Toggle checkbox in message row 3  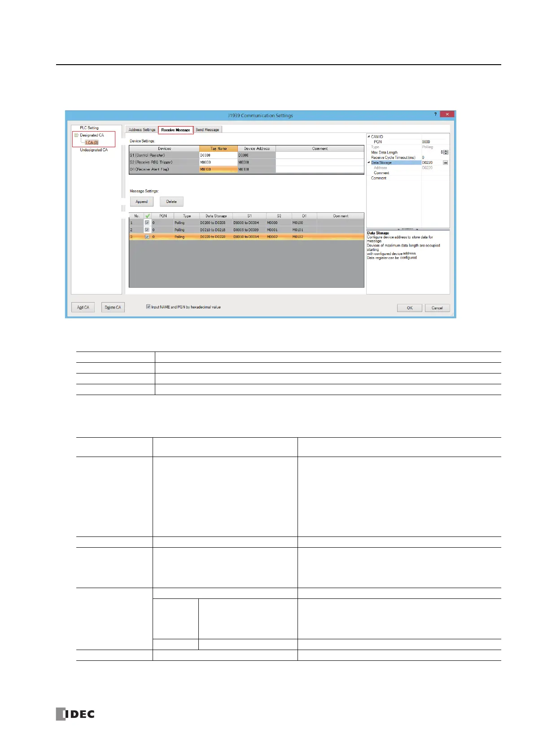147,237
